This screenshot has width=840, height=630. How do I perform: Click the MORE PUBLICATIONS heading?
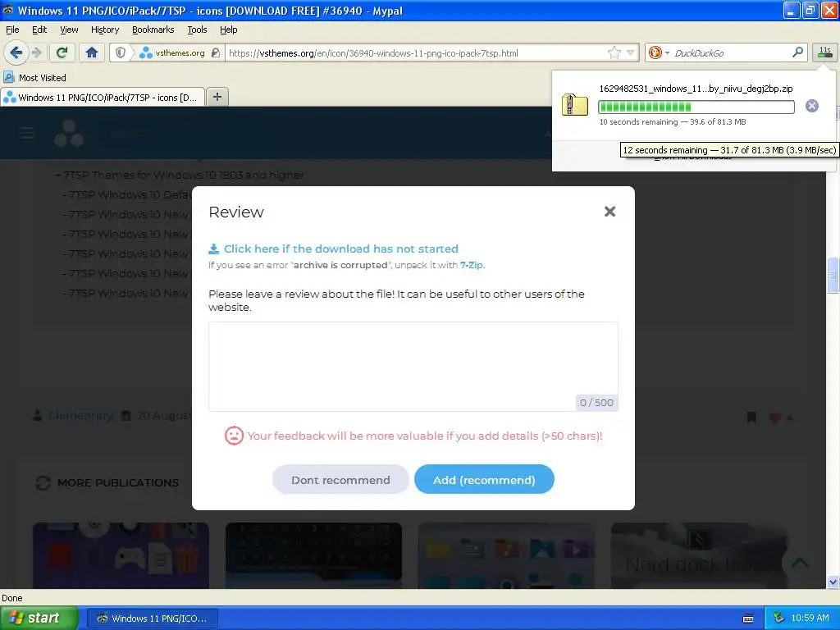[x=118, y=482]
